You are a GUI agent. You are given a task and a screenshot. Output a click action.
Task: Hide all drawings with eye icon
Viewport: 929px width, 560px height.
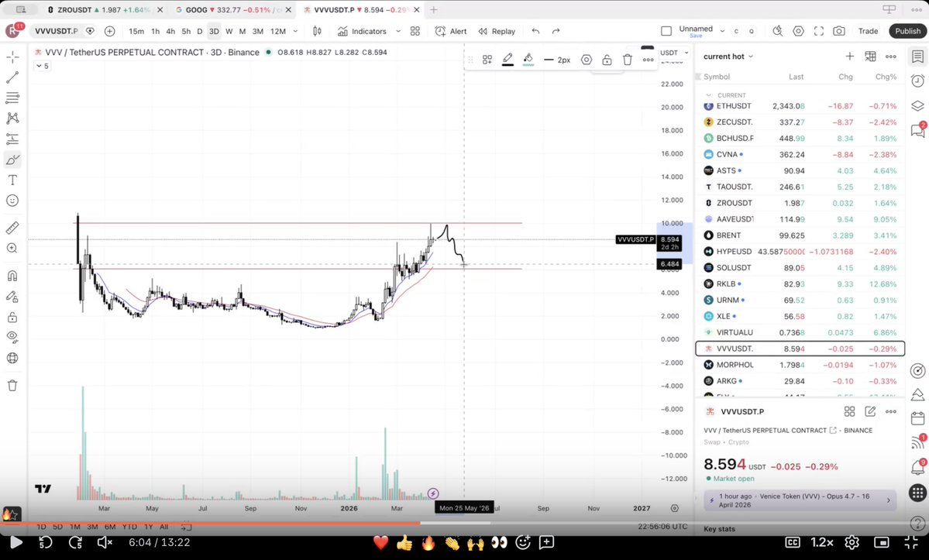12,338
